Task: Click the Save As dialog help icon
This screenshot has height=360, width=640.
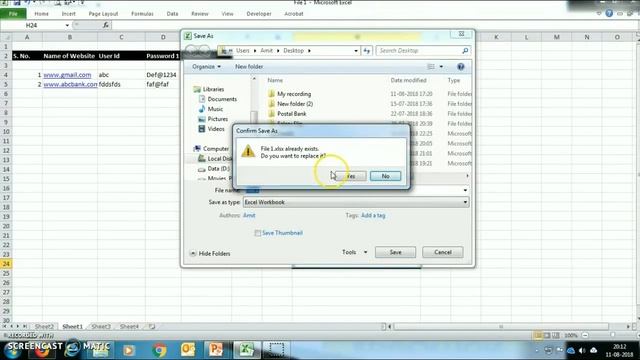Action: 460,67
